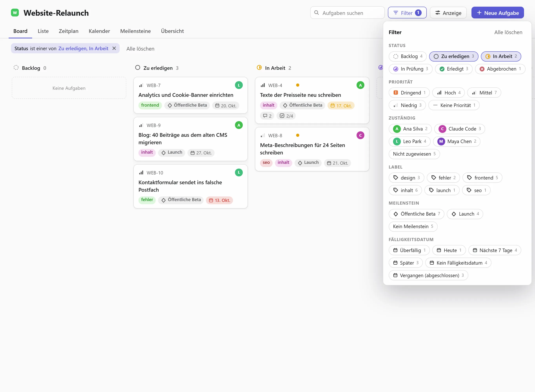Screen dimensions: 535x392
Task: Toggle Dringend priority filter
Action: 409,93
